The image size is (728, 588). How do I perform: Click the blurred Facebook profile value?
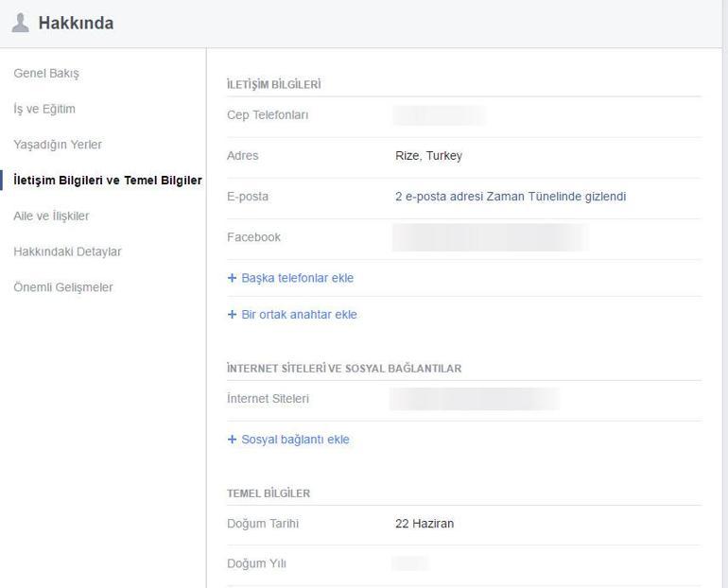pyautogui.click(x=490, y=237)
